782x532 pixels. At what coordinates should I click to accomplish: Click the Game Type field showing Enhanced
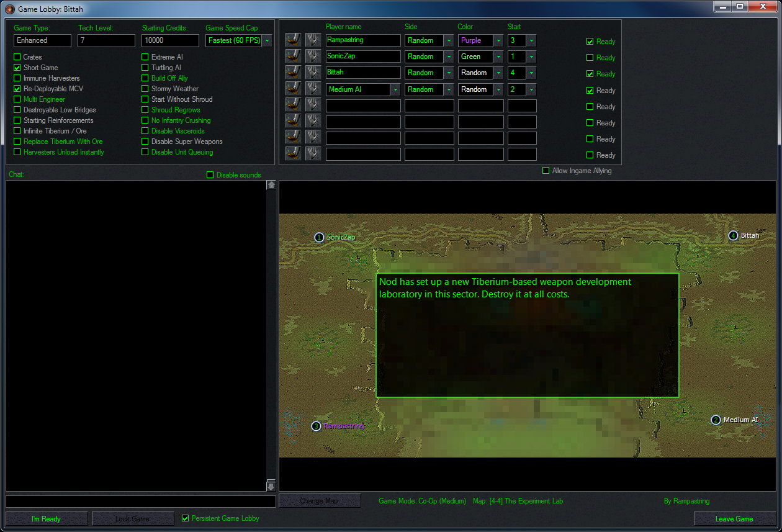[42, 40]
